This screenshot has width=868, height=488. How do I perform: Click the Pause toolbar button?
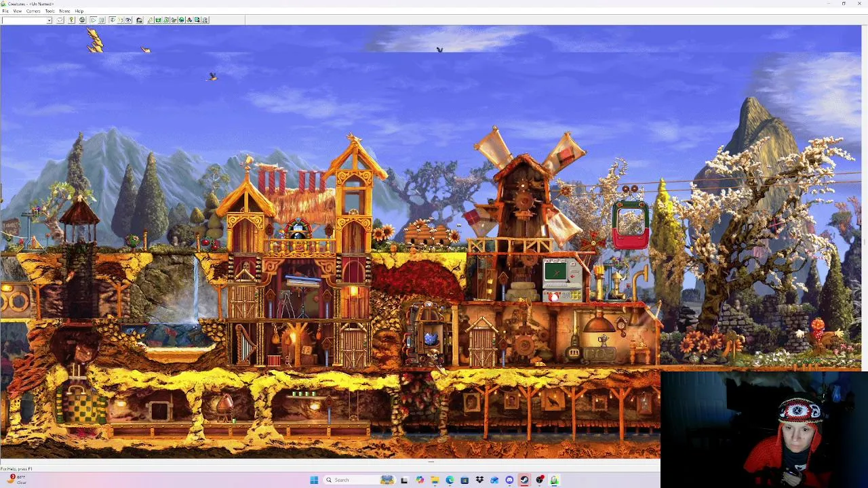(102, 20)
